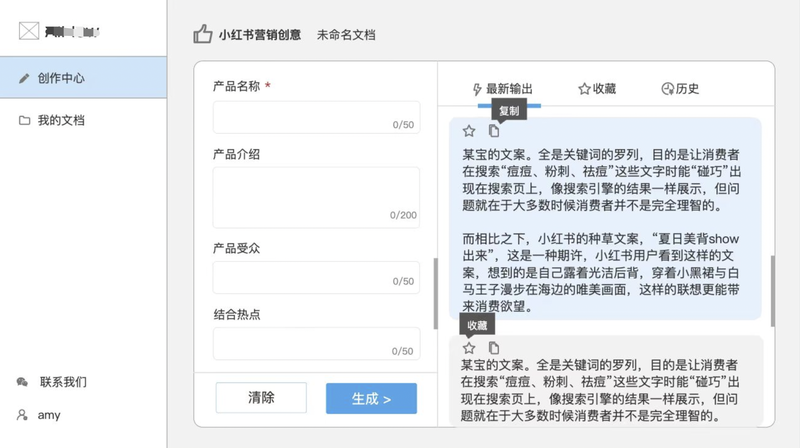
Task: Click the 产品名称 field label
Action: point(237,86)
